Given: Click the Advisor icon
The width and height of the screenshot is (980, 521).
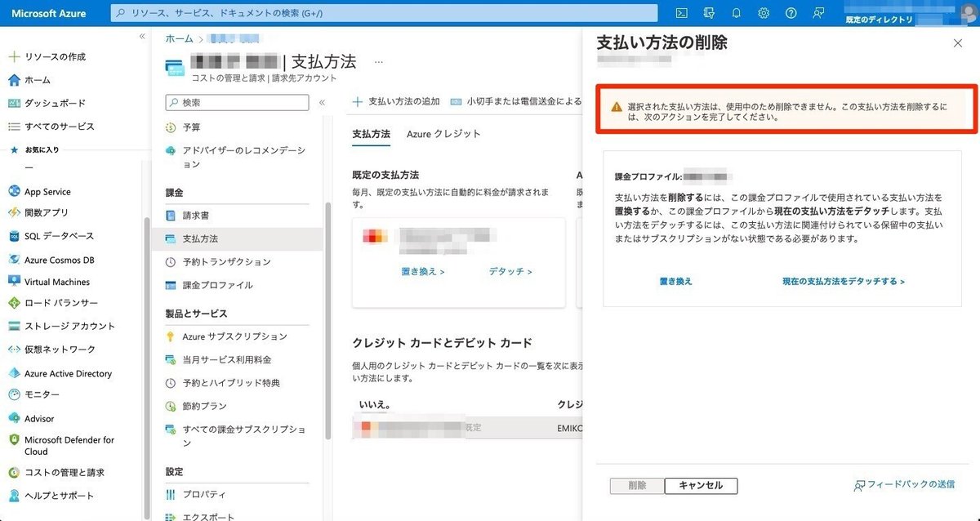Looking at the screenshot, I should (13, 418).
